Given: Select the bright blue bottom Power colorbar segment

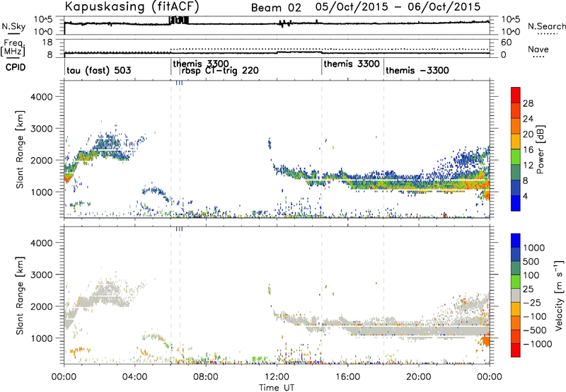Looking at the screenshot, I should 516,203.
